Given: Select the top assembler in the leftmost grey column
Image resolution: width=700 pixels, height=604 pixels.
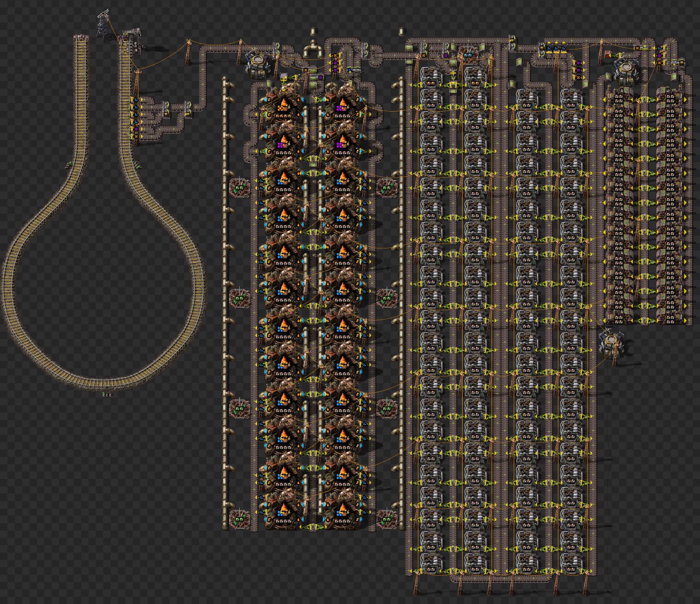Looking at the screenshot, I should click(x=430, y=77).
